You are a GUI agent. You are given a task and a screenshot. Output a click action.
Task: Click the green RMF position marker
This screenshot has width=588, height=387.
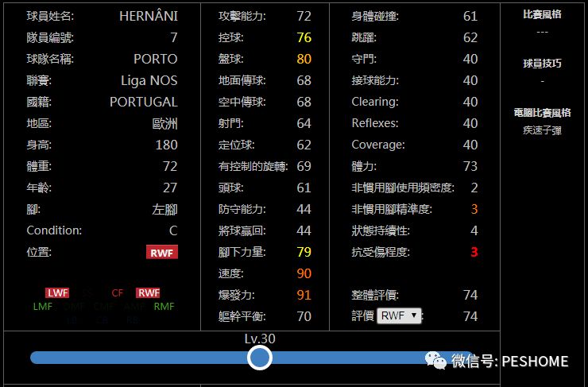tap(164, 306)
